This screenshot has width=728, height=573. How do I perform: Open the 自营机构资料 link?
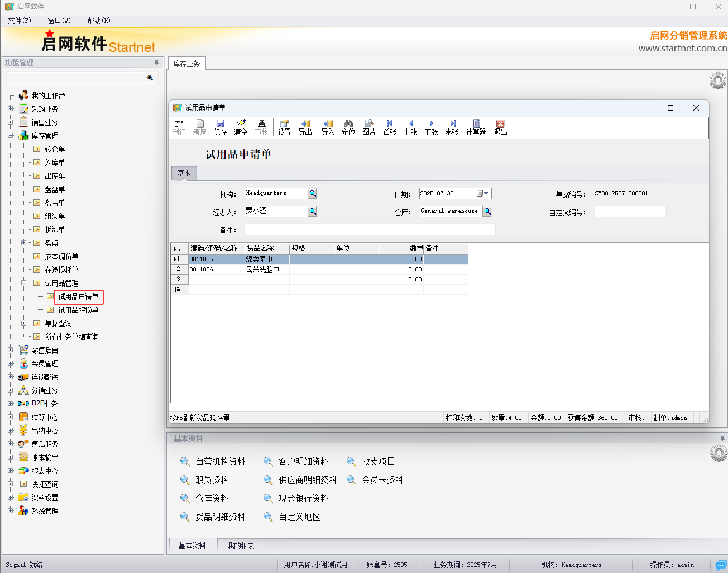(220, 461)
